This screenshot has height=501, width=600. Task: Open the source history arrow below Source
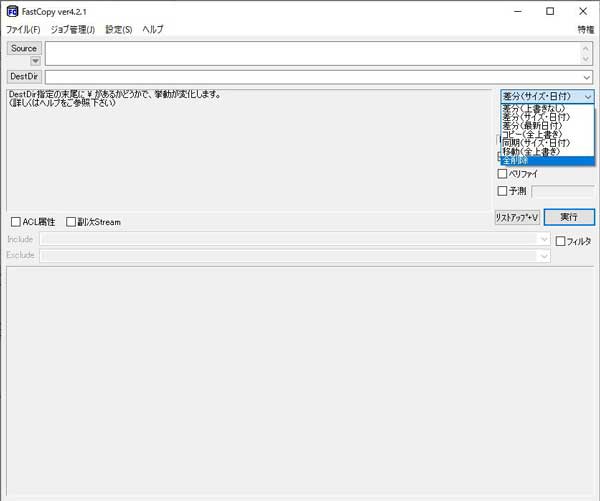click(x=35, y=61)
